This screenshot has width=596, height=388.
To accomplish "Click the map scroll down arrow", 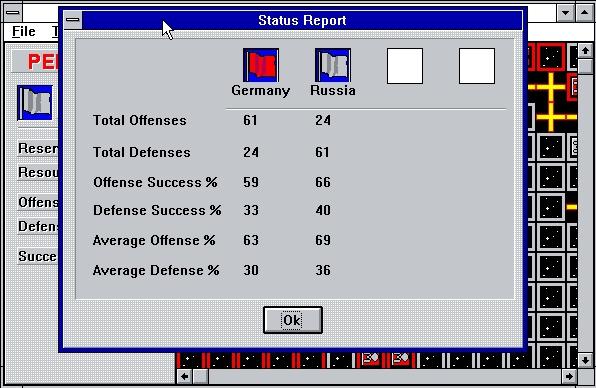I will [x=585, y=359].
